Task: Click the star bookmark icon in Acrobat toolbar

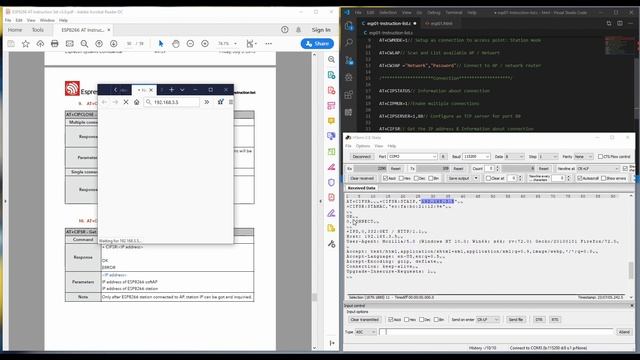Action: tap(25, 44)
